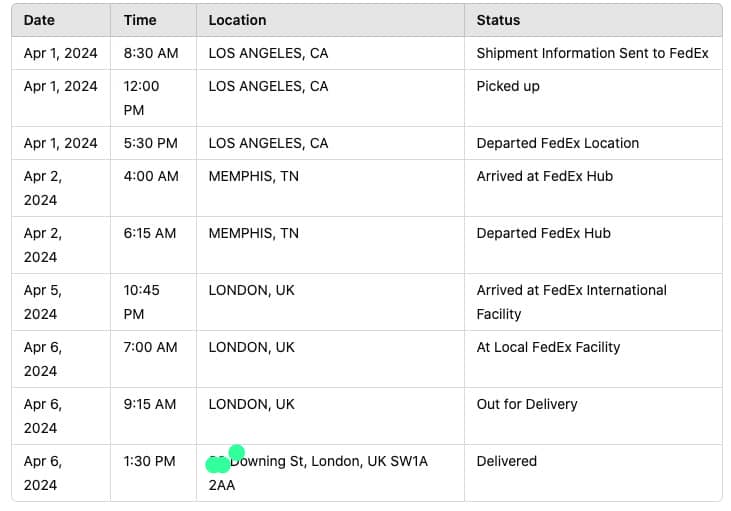Select the "Out for Delivery" status
This screenshot has height=511, width=731.
pyautogui.click(x=526, y=404)
